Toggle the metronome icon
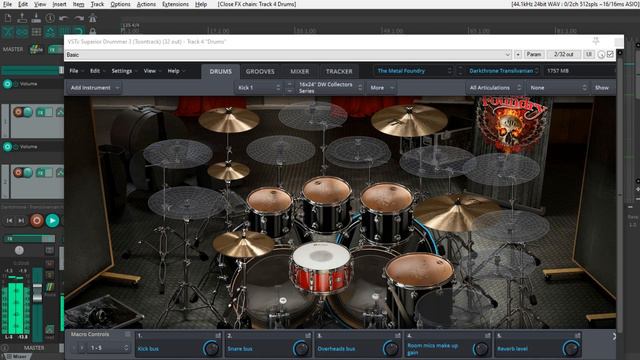 click(93, 18)
